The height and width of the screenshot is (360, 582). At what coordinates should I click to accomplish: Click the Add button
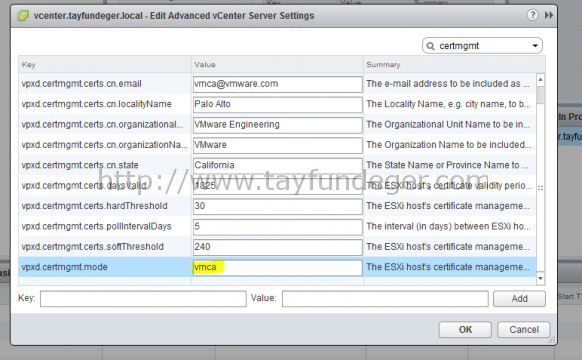tap(519, 298)
